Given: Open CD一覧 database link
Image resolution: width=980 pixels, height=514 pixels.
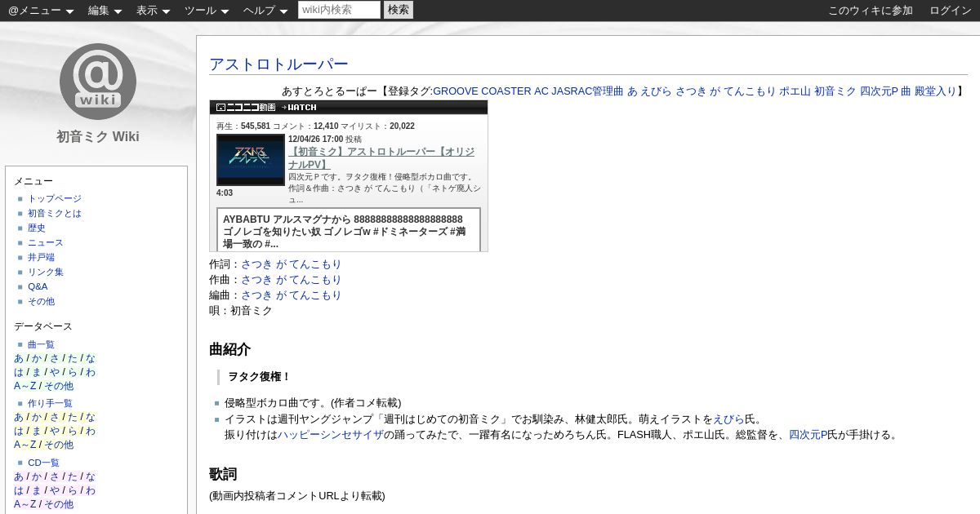Looking at the screenshot, I should (43, 463).
